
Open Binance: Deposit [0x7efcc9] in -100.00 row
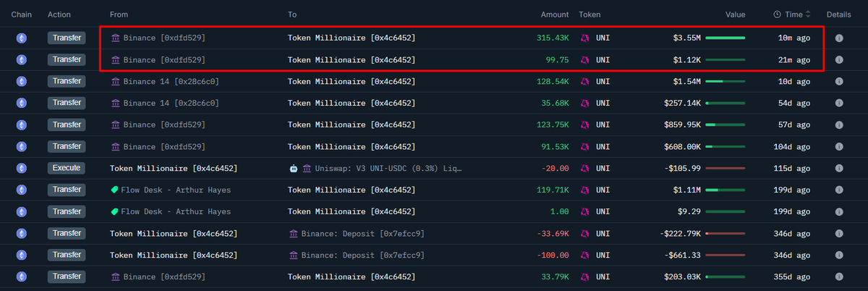click(x=363, y=255)
